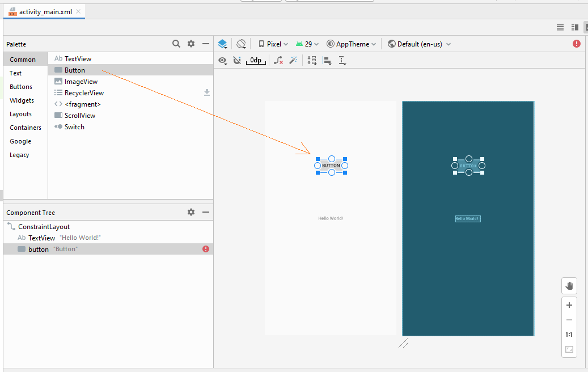Close the activity_main.xml tab
Viewport: 588px width, 372px height.
pos(78,11)
